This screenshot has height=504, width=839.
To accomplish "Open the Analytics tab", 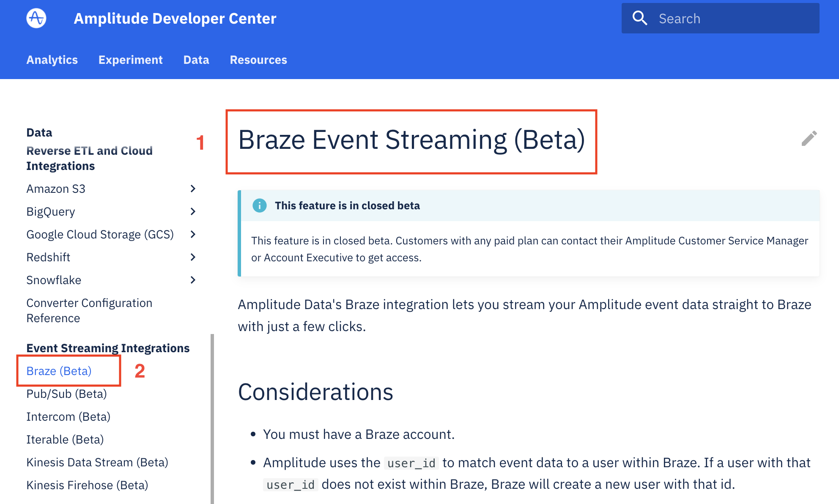I will click(52, 60).
